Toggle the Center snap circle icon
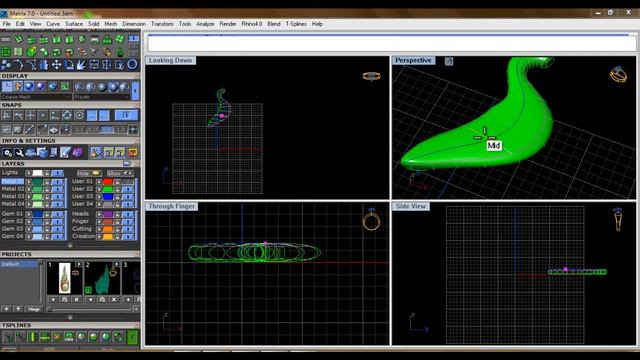640x360 pixels. [x=79, y=116]
